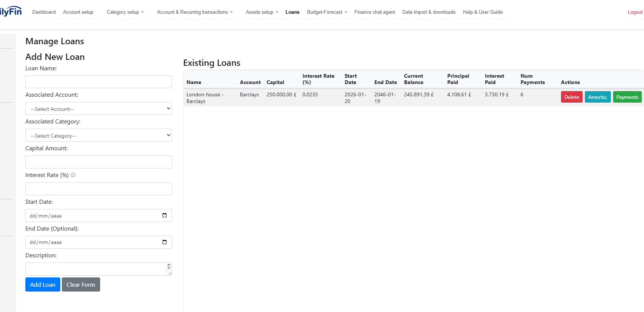
Task: Click the Logout link
Action: coord(635,12)
